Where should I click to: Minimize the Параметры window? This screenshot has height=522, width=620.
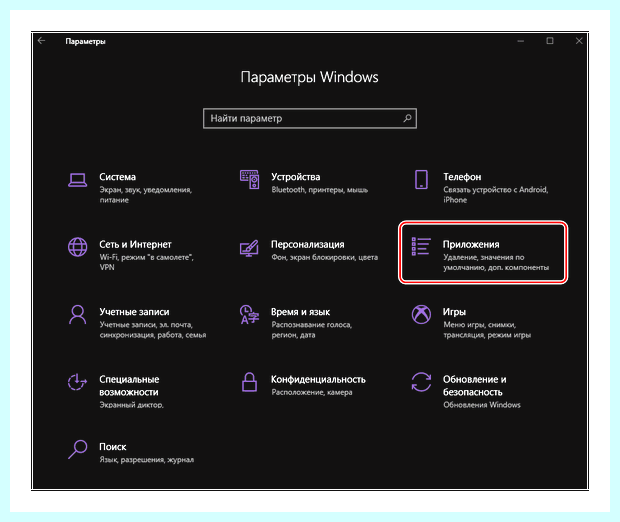pos(521,41)
